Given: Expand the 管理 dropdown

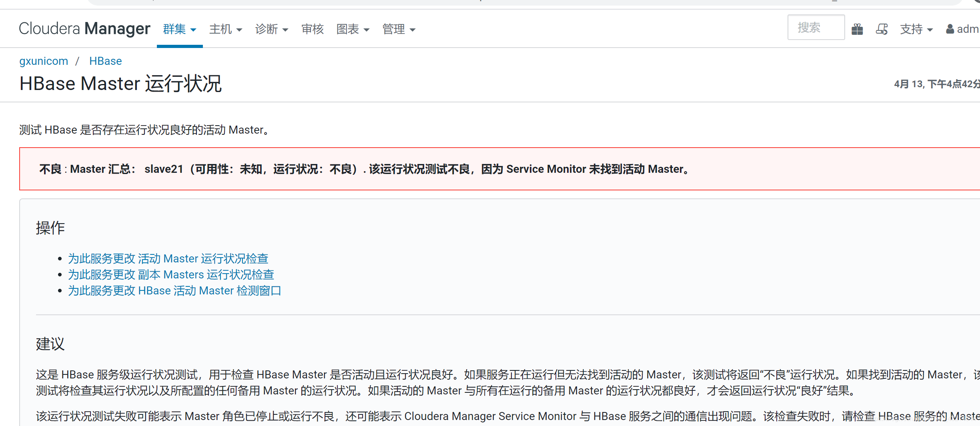Looking at the screenshot, I should tap(399, 29).
